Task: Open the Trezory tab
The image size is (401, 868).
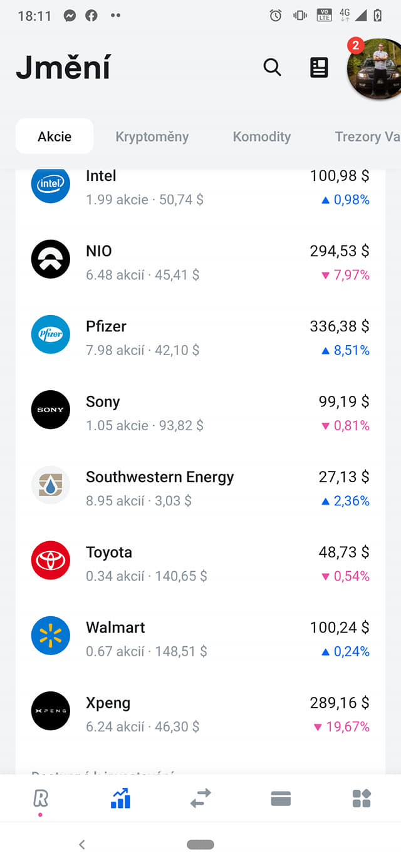Action: (x=367, y=137)
